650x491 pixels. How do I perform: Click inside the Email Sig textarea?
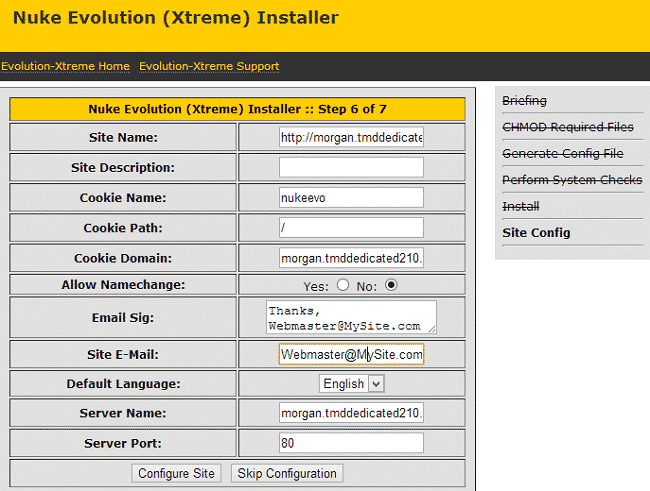(x=351, y=317)
